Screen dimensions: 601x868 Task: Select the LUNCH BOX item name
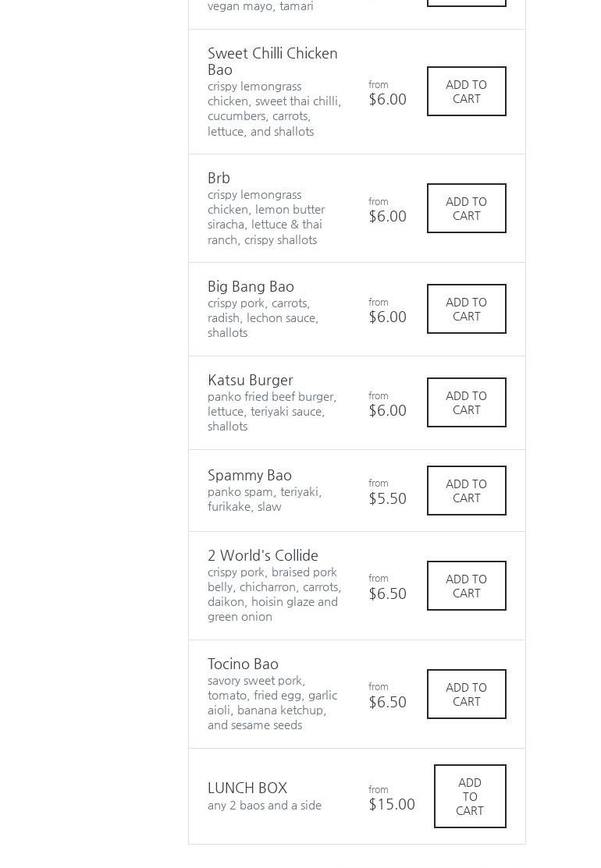[247, 788]
